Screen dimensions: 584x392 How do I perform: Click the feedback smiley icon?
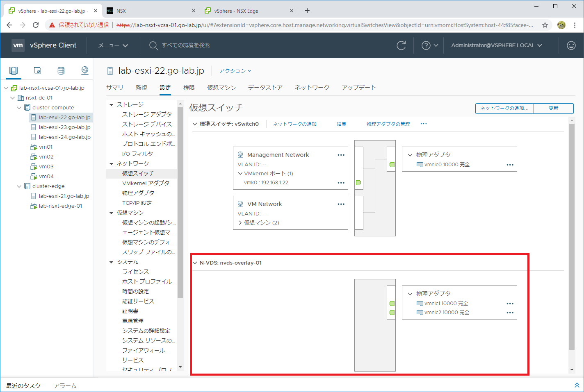(571, 45)
